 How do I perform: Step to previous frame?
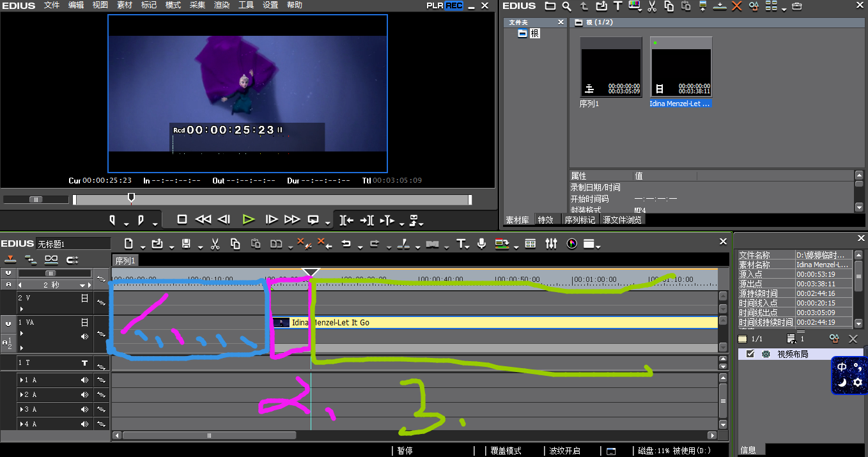pos(224,219)
